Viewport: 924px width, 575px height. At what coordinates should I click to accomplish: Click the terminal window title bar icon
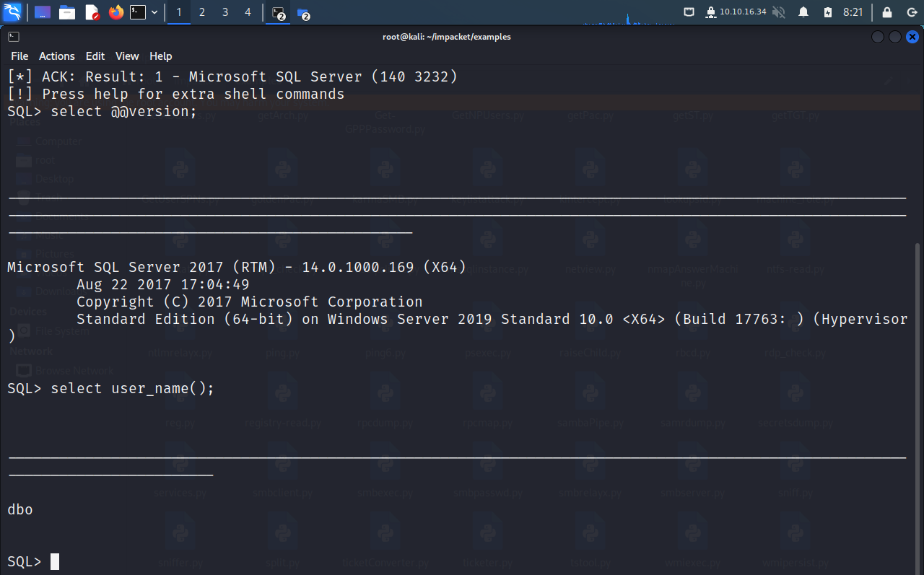coord(14,37)
